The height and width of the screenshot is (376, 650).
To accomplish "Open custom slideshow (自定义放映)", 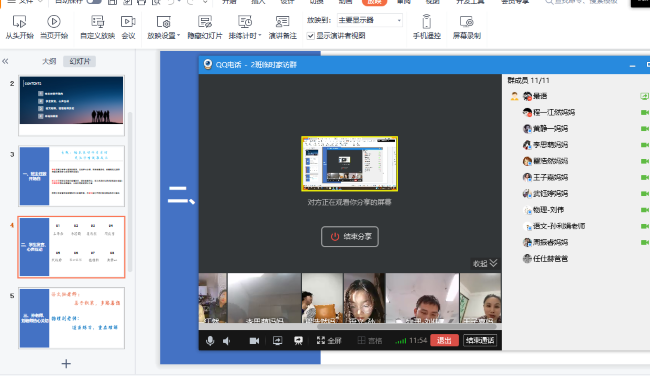I will (x=97, y=27).
